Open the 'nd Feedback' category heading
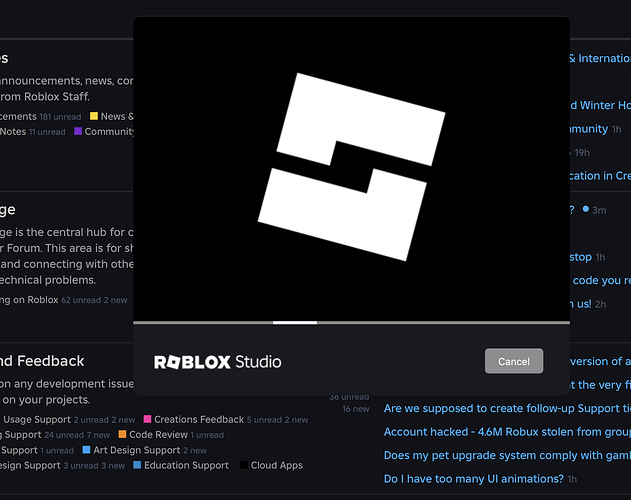 42,361
